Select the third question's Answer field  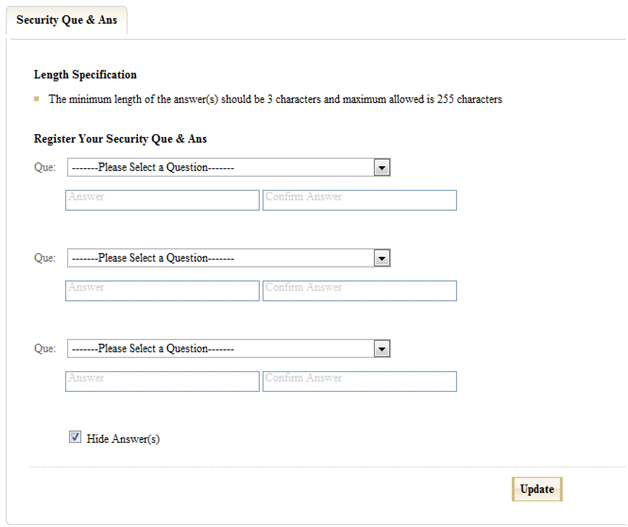point(162,381)
